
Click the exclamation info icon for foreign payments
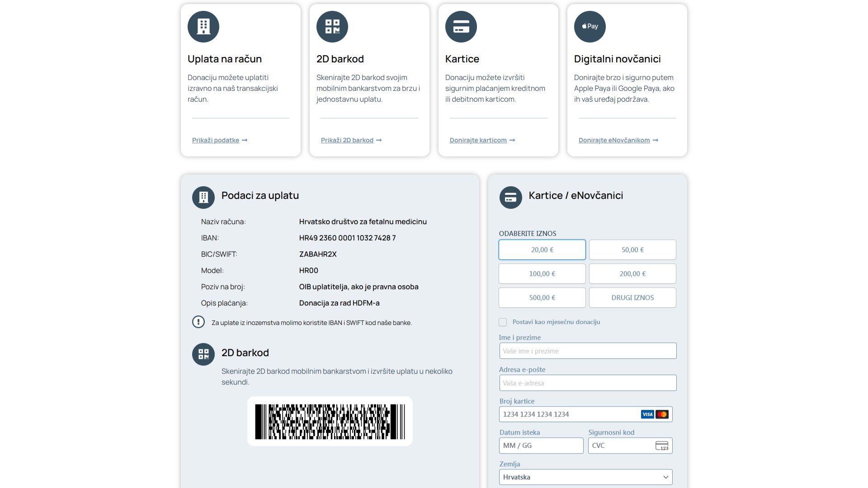pos(198,322)
